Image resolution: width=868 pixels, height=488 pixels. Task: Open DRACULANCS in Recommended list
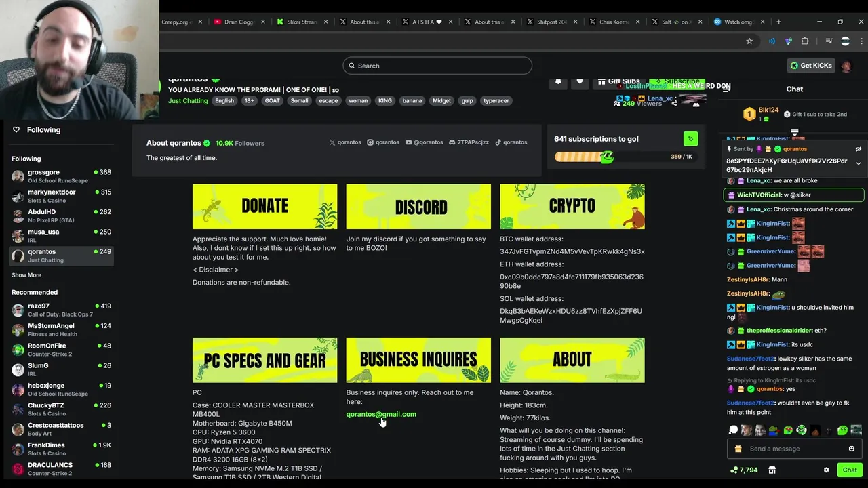[61, 468]
